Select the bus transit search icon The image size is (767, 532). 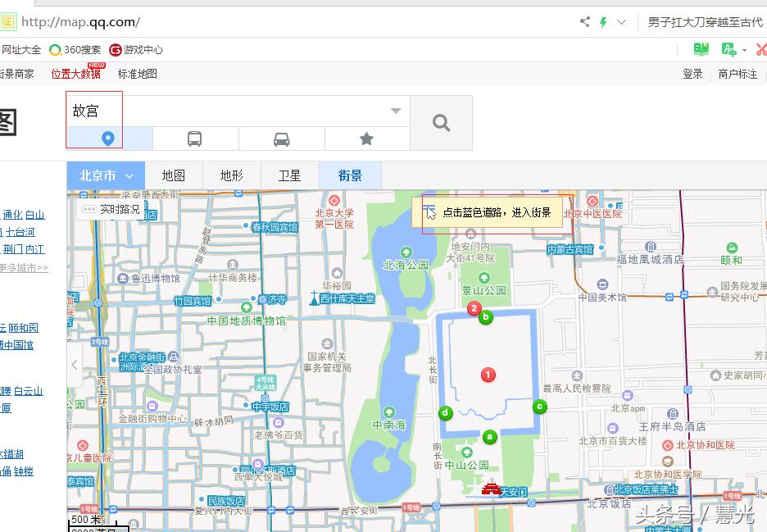196,139
